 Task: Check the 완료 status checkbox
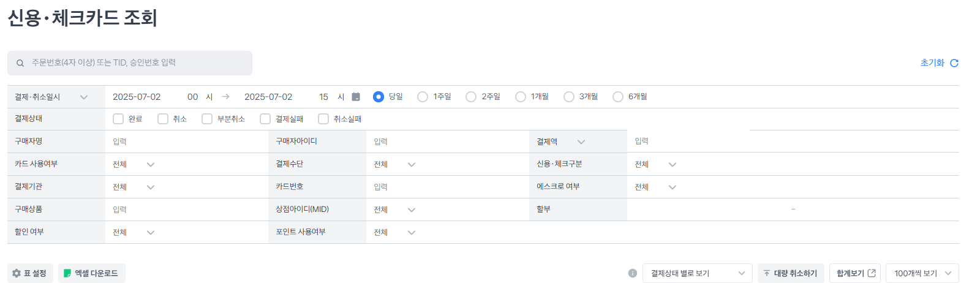118,119
